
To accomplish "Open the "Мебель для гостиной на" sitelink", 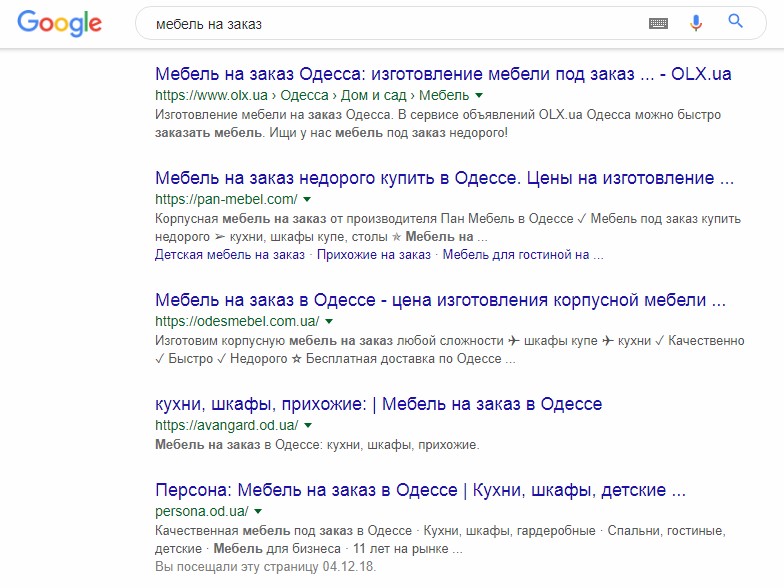I will [x=523, y=254].
